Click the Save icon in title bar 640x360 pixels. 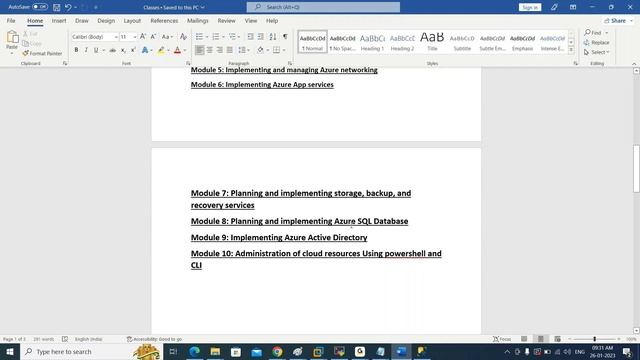(x=57, y=7)
